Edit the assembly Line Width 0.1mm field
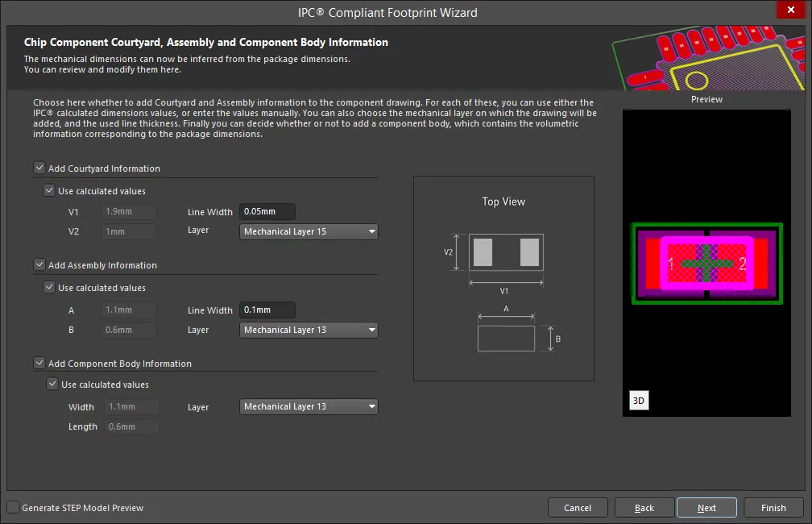The image size is (812, 524). (267, 310)
